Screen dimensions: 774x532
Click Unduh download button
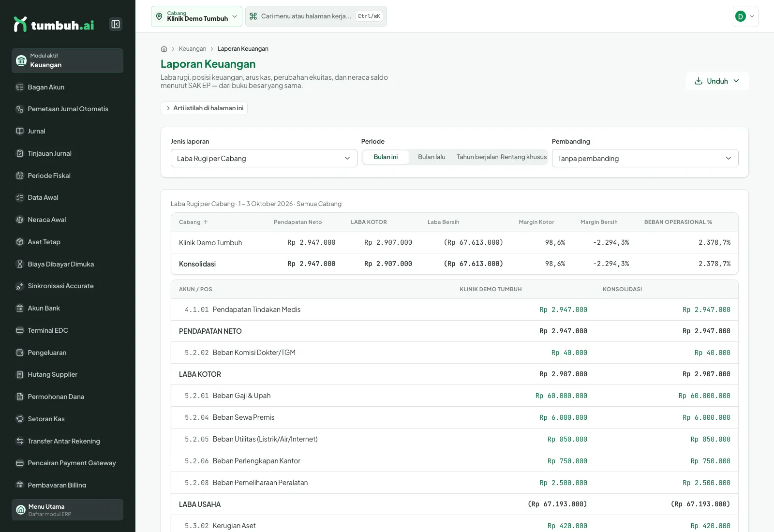coord(717,81)
